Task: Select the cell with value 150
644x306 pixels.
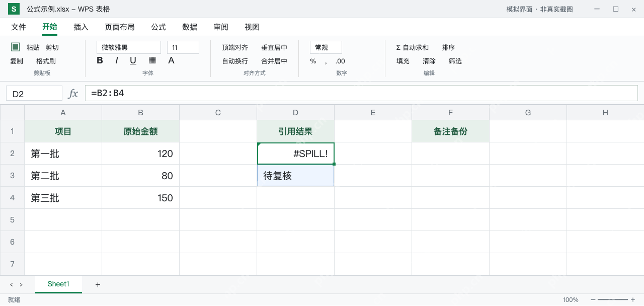Action: [x=141, y=198]
